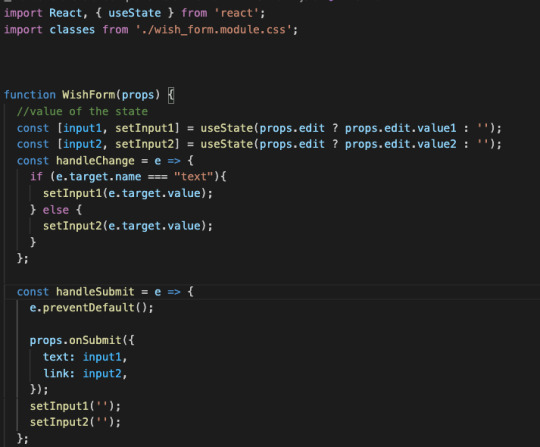Screen dimensions: 540x447
Task: Click props.edit.value1 in the code
Action: point(401,128)
